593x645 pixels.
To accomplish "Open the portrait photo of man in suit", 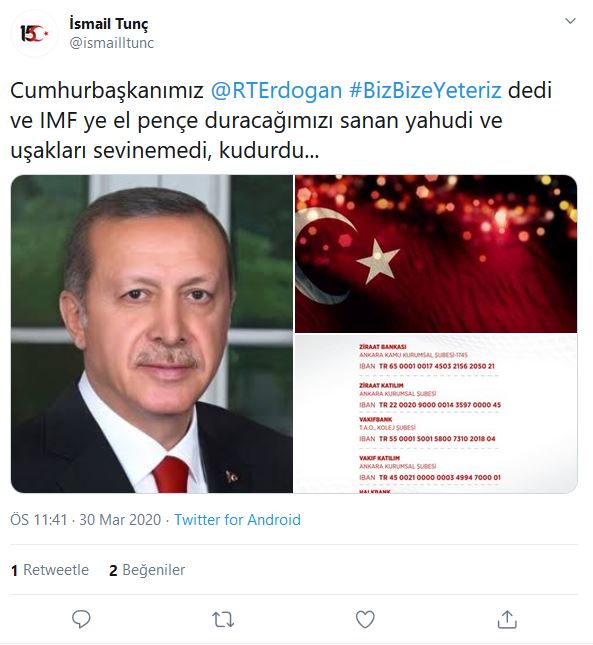I will 152,334.
